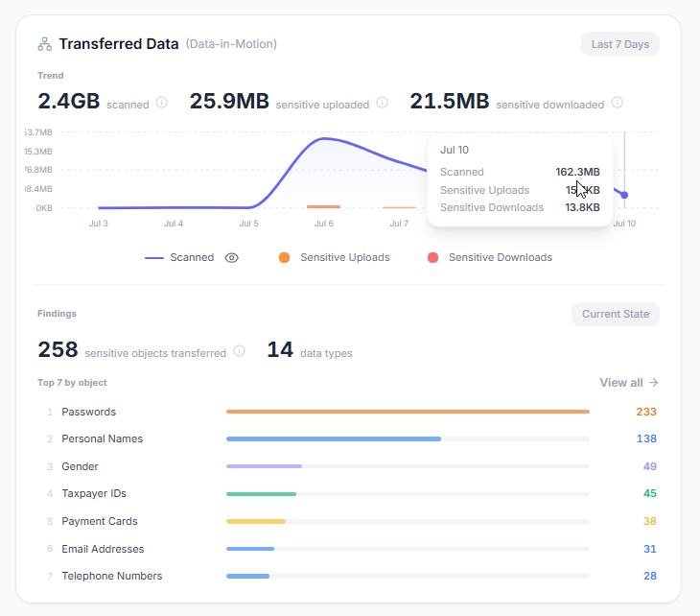
Task: Toggle Sensitive Uploads legend item
Action: point(335,258)
